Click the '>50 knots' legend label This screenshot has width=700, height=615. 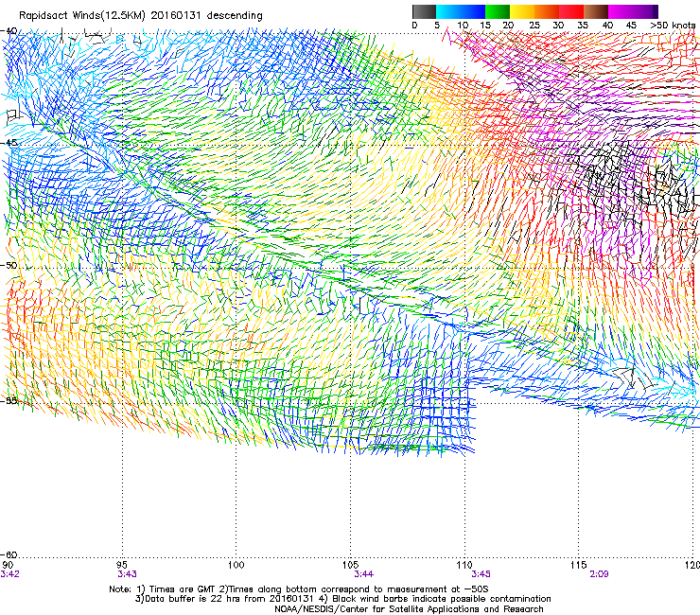click(673, 25)
